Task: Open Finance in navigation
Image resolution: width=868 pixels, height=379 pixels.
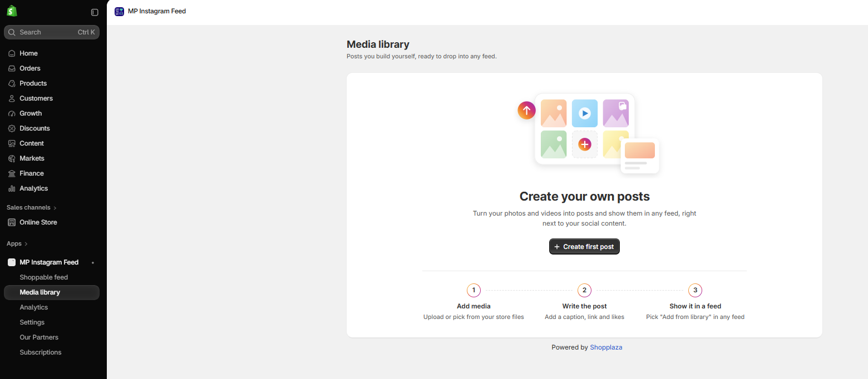Action: 52,173
